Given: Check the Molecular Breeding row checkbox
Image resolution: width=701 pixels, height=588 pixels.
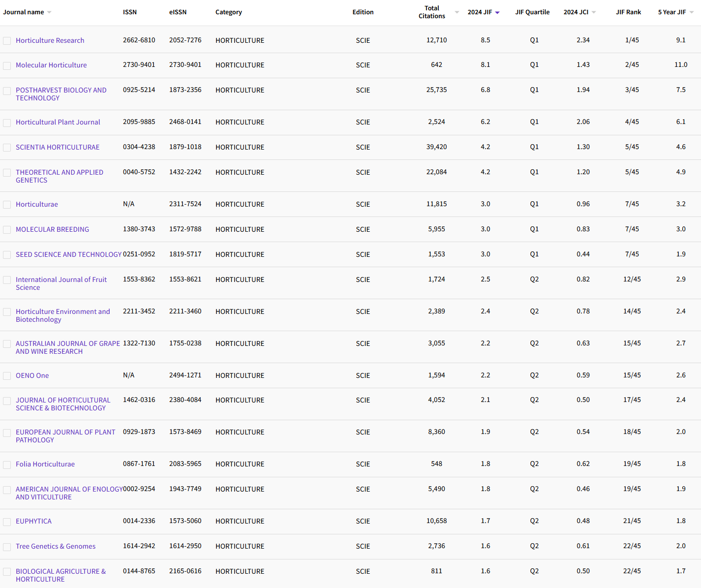Looking at the screenshot, I should coord(7,230).
